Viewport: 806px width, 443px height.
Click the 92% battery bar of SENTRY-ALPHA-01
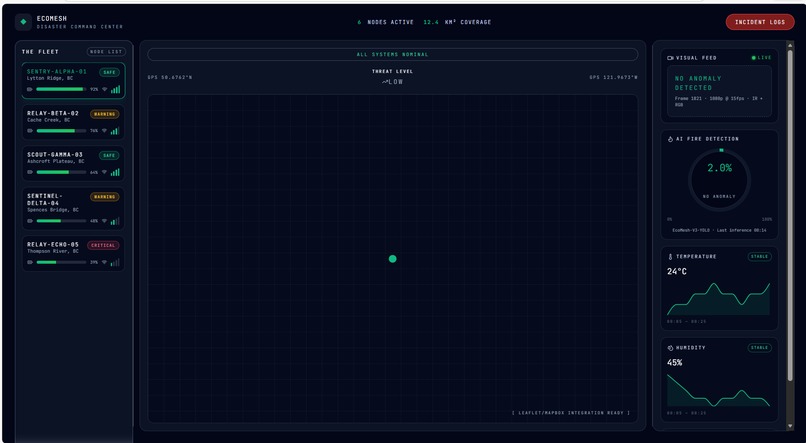click(61, 89)
